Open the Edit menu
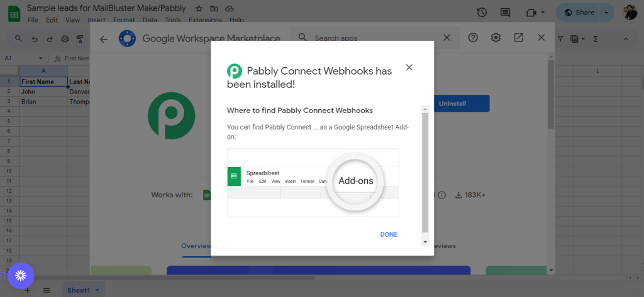Image resolution: width=644 pixels, height=297 pixels. click(x=52, y=19)
